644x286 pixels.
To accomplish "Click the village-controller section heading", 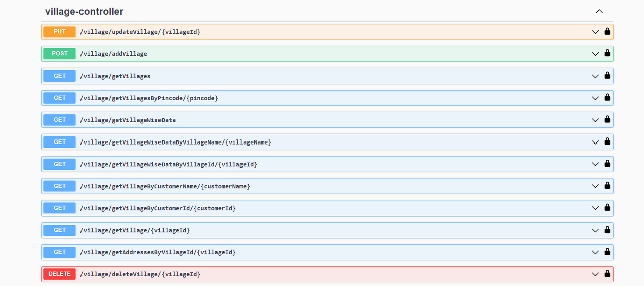I will point(84,11).
